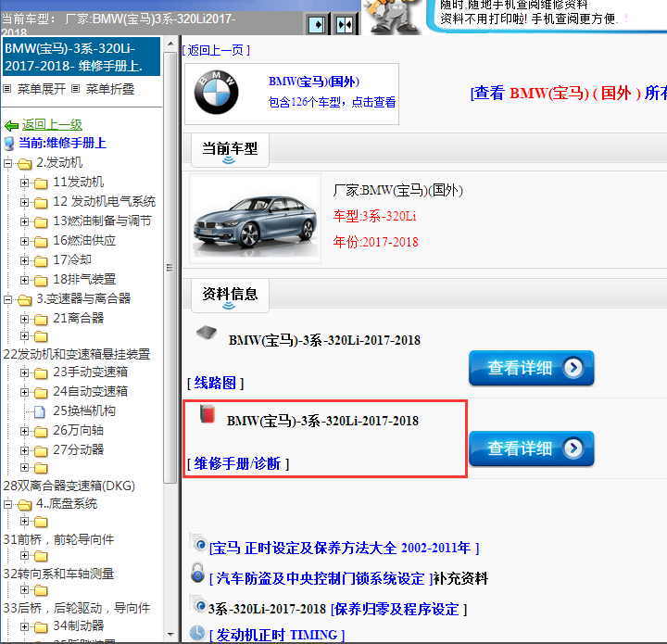Click 包含126个车型，点击查看 link

pyautogui.click(x=332, y=102)
